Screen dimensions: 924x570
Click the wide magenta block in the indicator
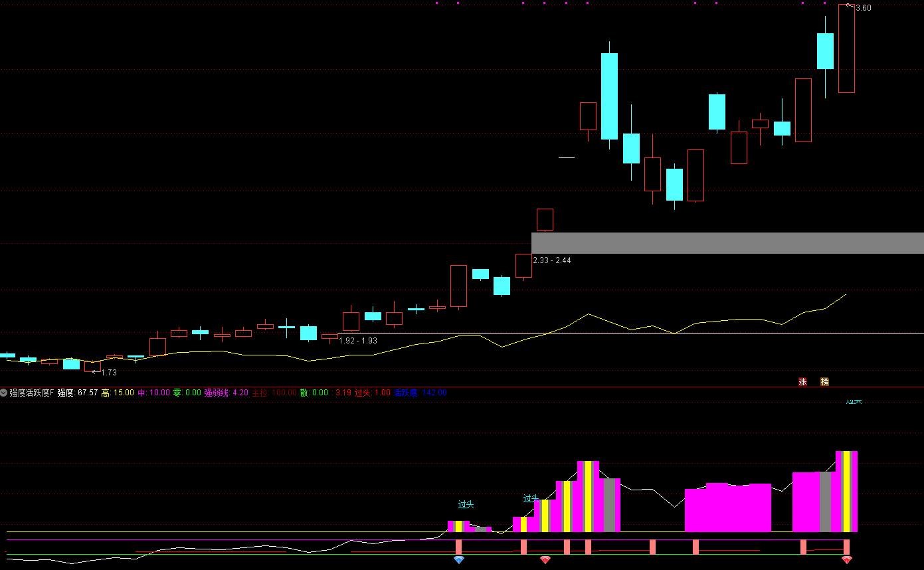[728, 508]
